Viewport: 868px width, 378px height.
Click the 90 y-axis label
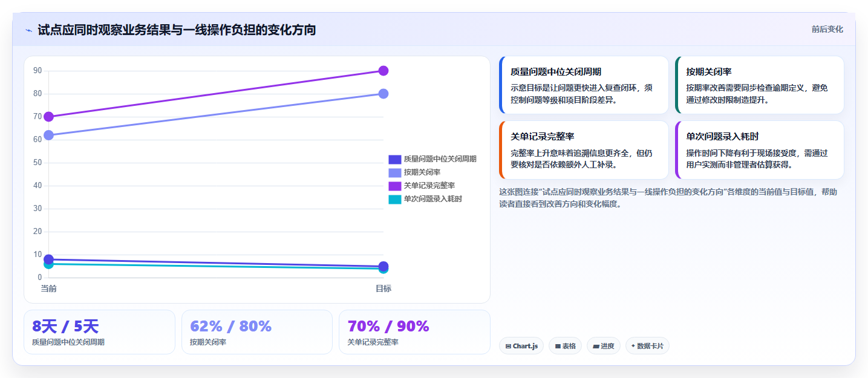pos(38,71)
